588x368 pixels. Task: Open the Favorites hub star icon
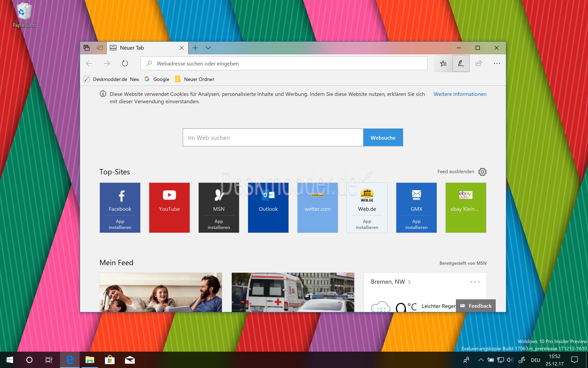[x=443, y=64]
